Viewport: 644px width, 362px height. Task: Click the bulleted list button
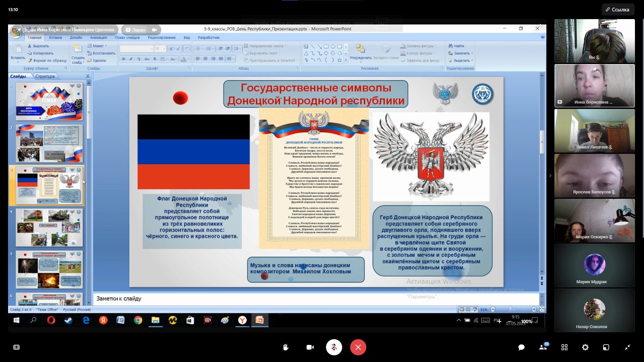pyautogui.click(x=199, y=49)
